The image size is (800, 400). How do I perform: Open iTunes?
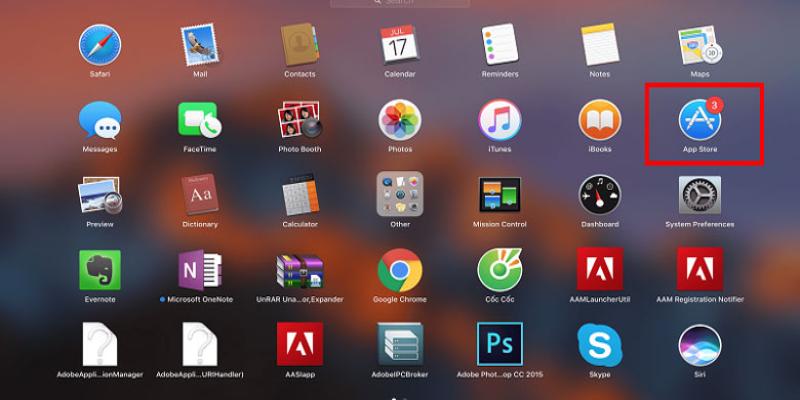tap(500, 120)
